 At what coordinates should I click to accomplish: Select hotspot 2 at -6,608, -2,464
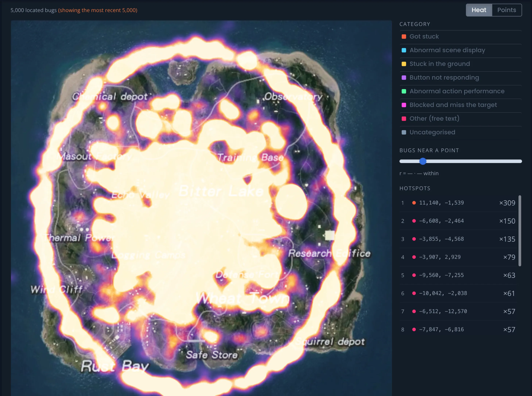pyautogui.click(x=458, y=221)
